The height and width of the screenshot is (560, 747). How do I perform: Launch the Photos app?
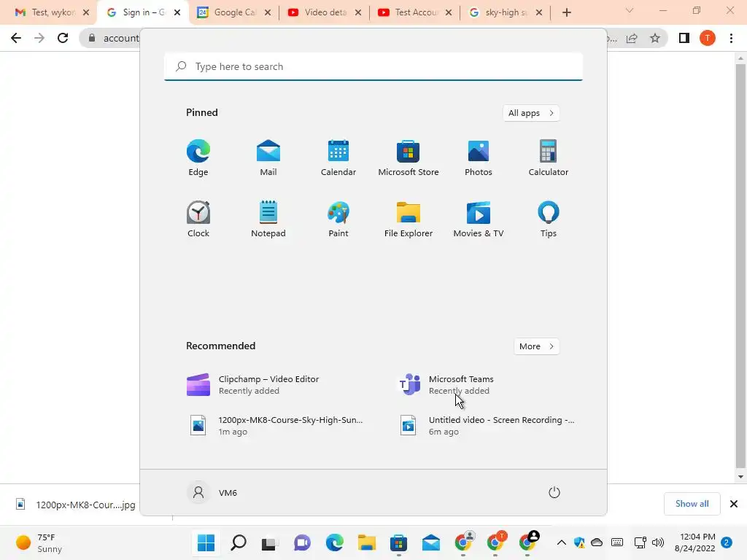tap(479, 157)
